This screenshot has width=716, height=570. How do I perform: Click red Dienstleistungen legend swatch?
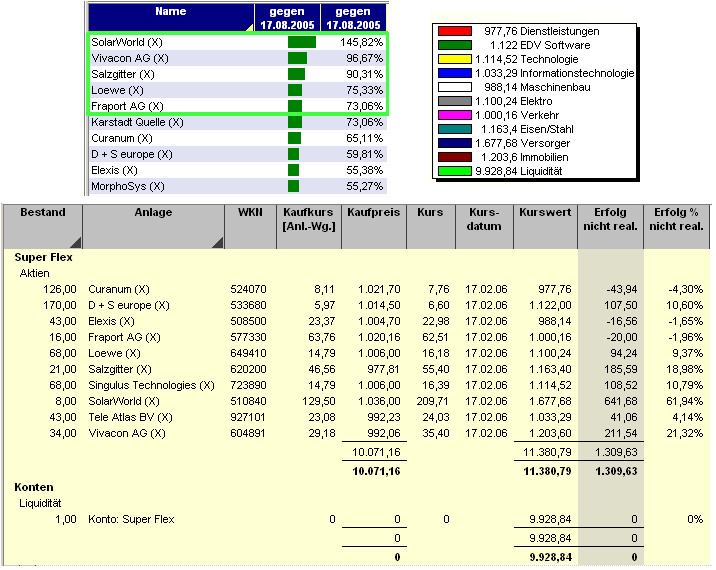click(455, 31)
